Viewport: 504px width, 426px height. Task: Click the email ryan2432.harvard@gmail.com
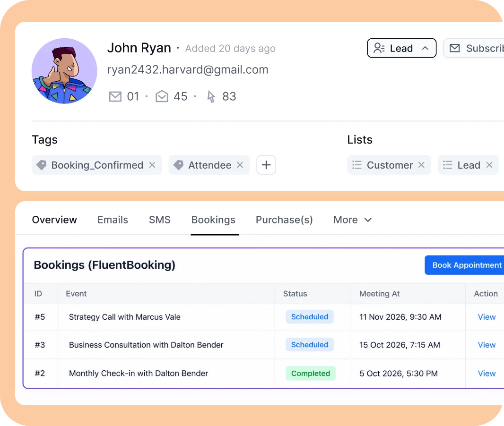188,70
